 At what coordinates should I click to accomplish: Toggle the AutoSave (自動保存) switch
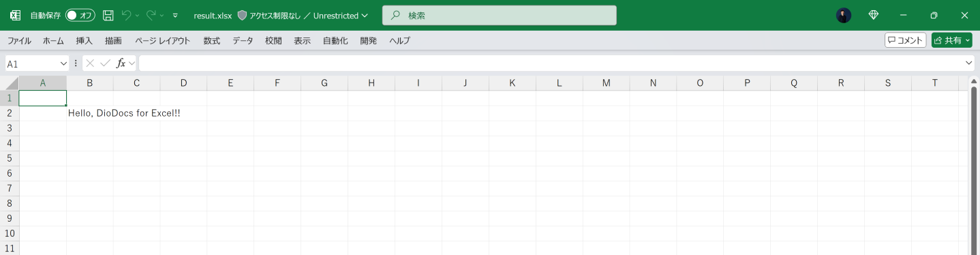click(x=80, y=15)
